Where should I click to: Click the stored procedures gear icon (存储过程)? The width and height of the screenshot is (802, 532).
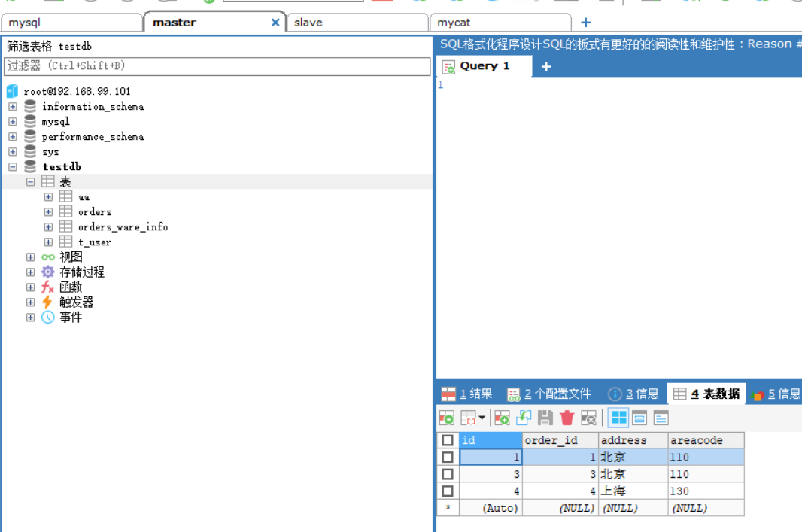tap(48, 272)
